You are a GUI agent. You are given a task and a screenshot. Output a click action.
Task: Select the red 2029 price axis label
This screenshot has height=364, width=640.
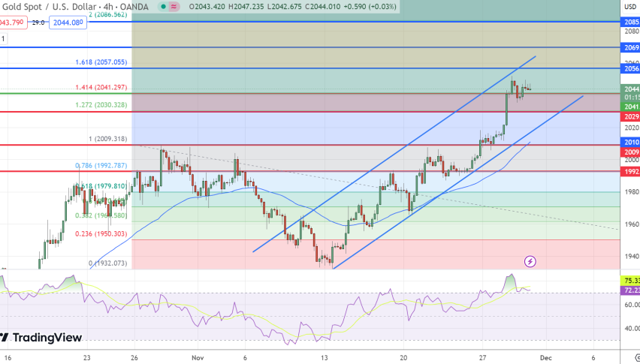click(x=631, y=117)
